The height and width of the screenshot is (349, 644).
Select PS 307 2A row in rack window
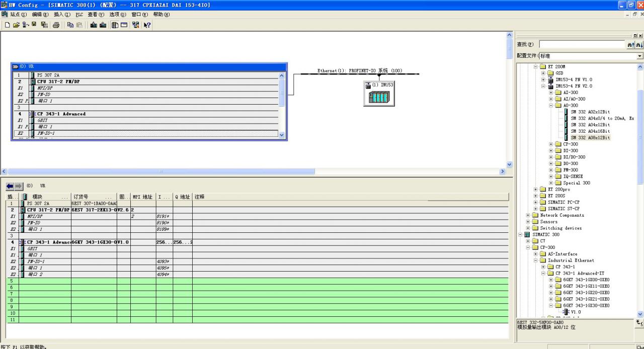pos(145,75)
